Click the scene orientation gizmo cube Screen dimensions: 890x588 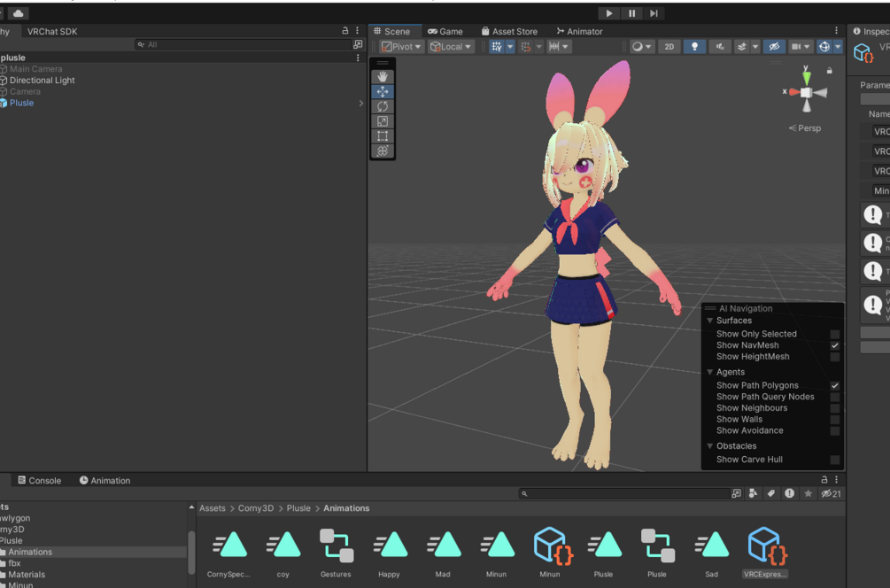tap(806, 92)
